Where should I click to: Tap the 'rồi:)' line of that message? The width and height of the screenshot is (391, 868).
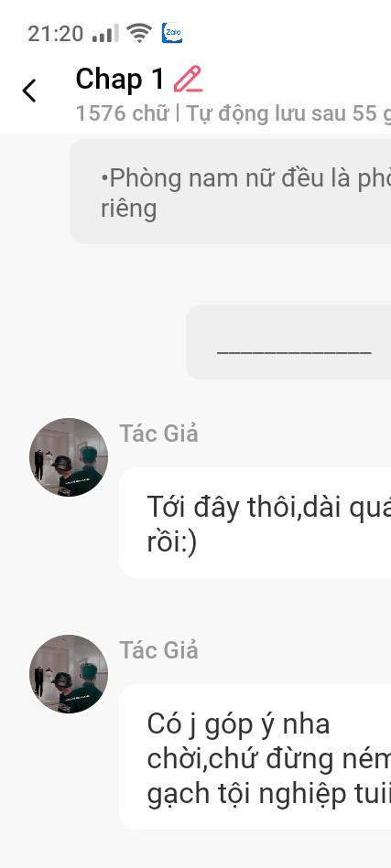tap(171, 542)
